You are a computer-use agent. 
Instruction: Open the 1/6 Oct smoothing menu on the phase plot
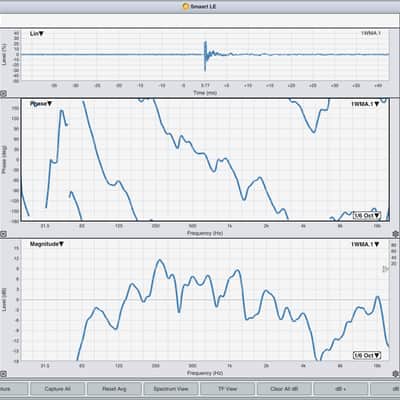pyautogui.click(x=367, y=215)
